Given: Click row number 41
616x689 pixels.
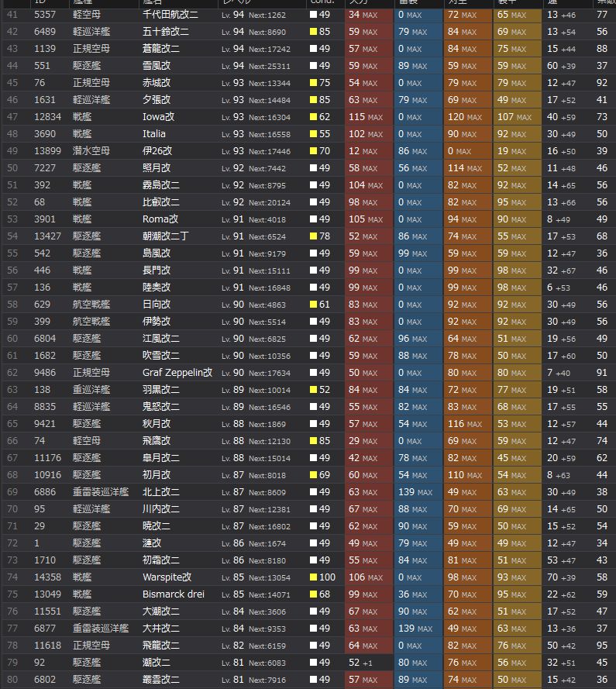Looking at the screenshot, I should pyautogui.click(x=12, y=15).
